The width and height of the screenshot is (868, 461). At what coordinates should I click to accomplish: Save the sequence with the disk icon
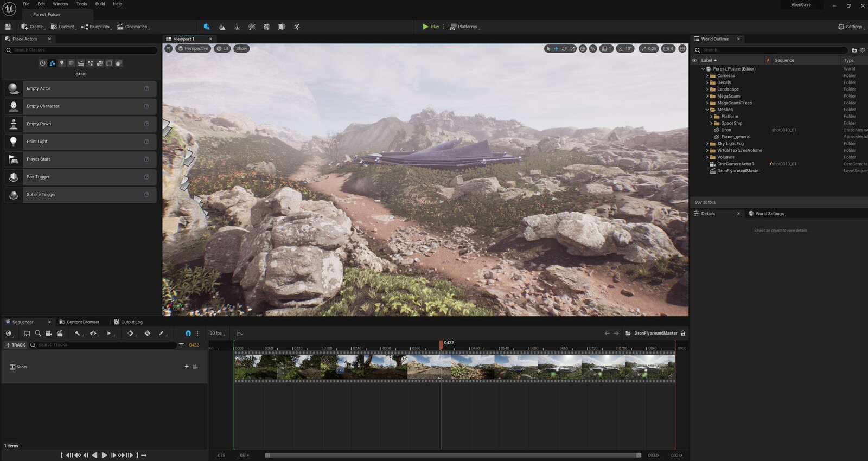27,334
